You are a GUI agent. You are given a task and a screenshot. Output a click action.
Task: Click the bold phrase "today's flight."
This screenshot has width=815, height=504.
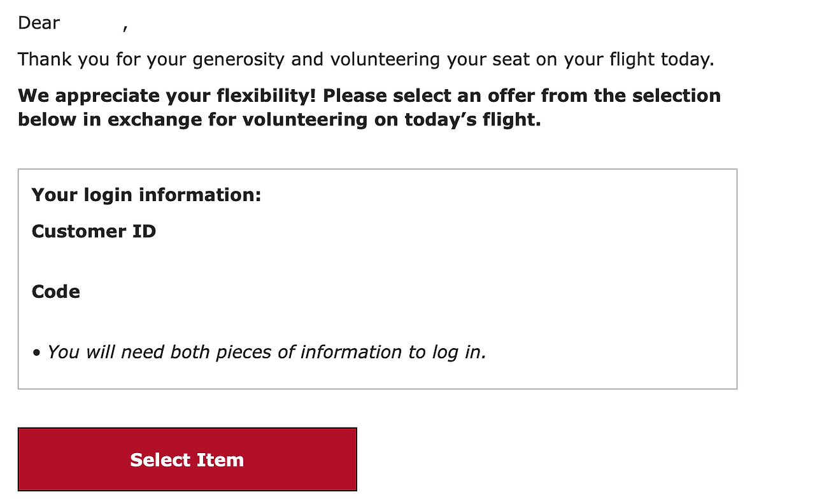472,119
